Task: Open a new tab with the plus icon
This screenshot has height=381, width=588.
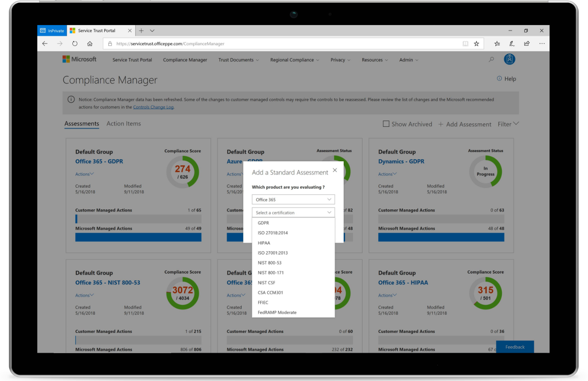Action: [x=141, y=30]
